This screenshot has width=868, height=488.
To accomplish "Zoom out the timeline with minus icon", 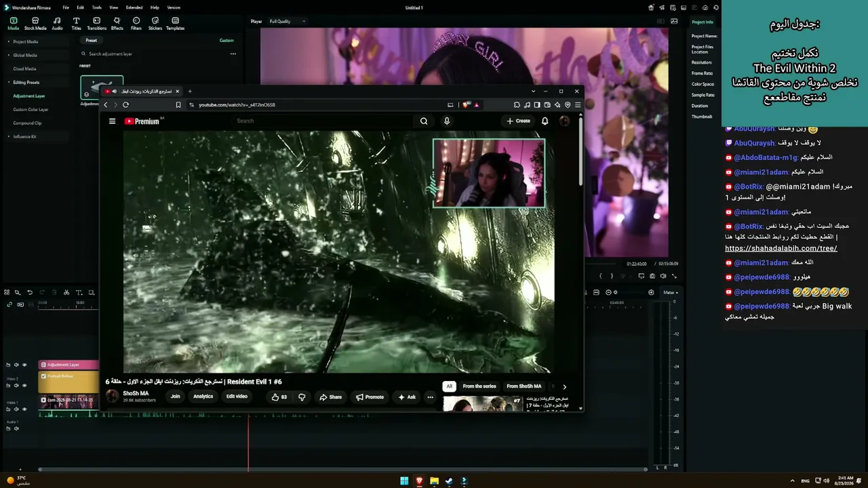I will pyautogui.click(x=608, y=293).
